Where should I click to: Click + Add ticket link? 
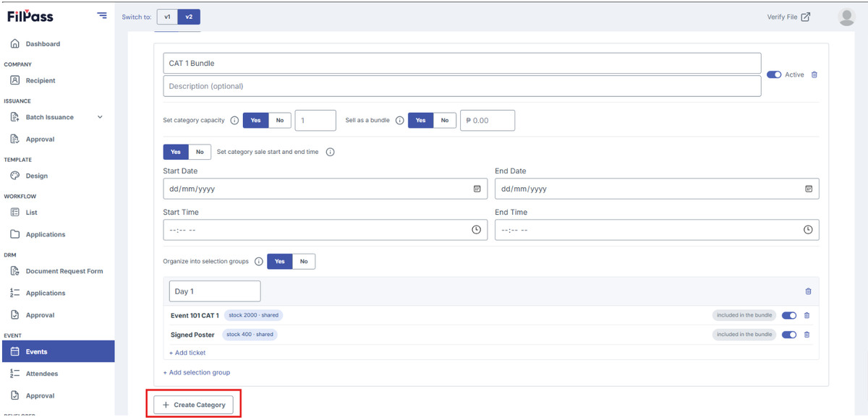pyautogui.click(x=187, y=353)
